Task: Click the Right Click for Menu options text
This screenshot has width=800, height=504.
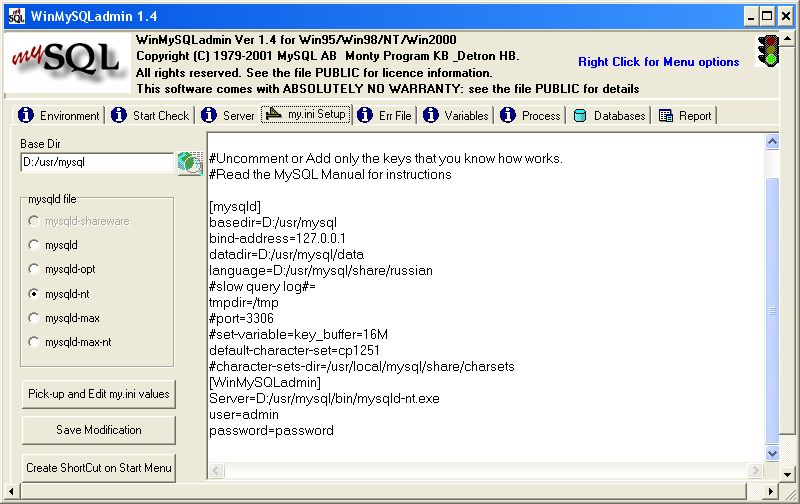Action: 658,62
